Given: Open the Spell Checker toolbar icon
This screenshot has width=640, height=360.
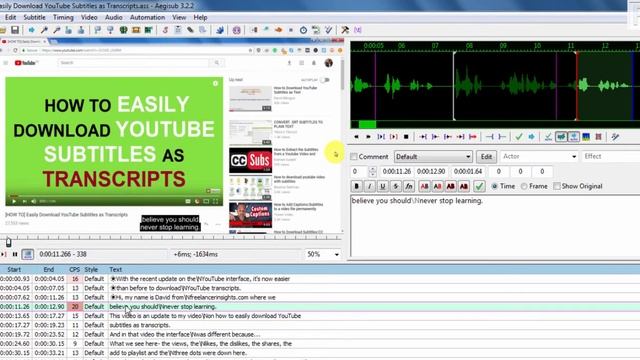Looking at the screenshot, I should point(329,30).
